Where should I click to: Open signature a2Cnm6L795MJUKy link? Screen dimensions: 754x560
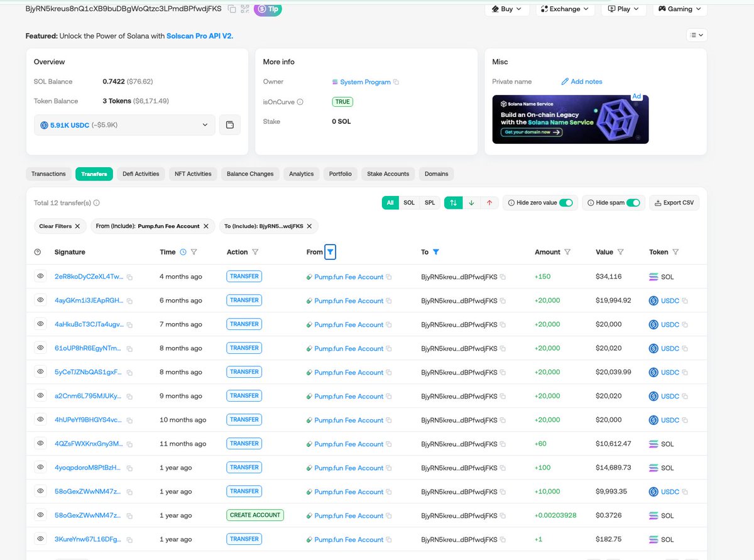pos(89,396)
